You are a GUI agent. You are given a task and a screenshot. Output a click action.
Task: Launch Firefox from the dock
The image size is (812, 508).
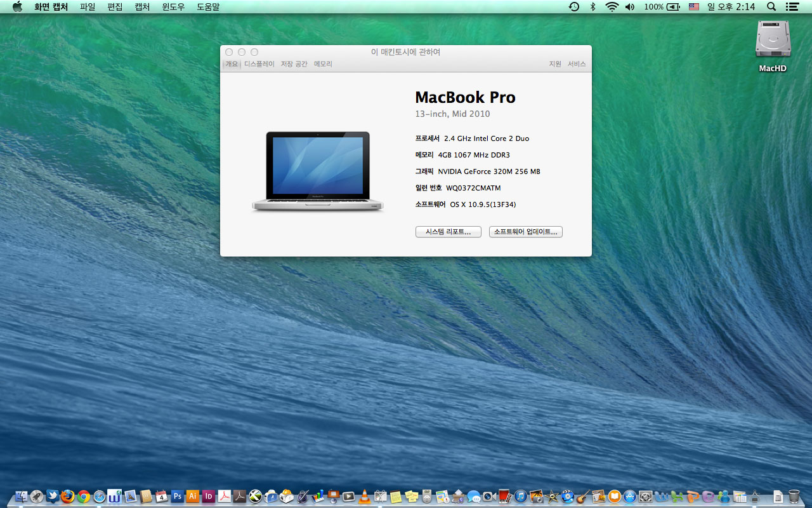click(68, 497)
